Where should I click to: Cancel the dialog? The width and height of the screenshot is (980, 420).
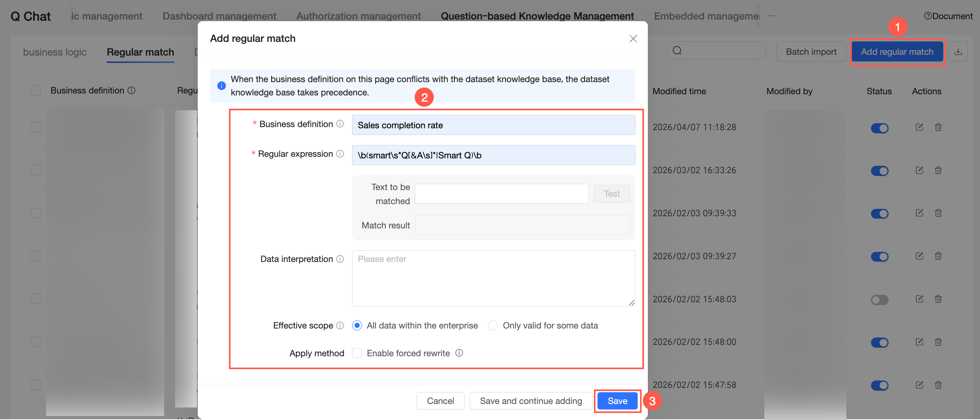pos(440,401)
